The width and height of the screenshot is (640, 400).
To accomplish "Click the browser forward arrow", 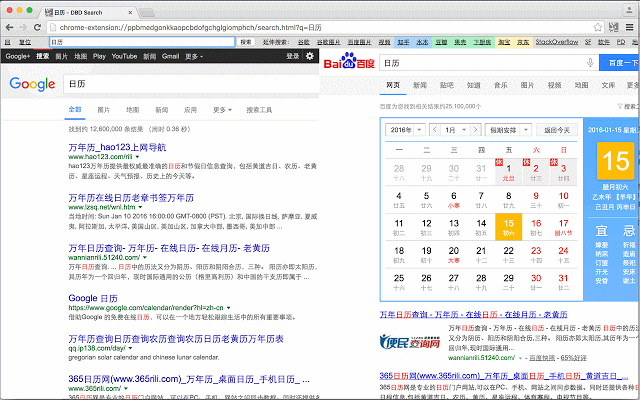I will point(23,28).
